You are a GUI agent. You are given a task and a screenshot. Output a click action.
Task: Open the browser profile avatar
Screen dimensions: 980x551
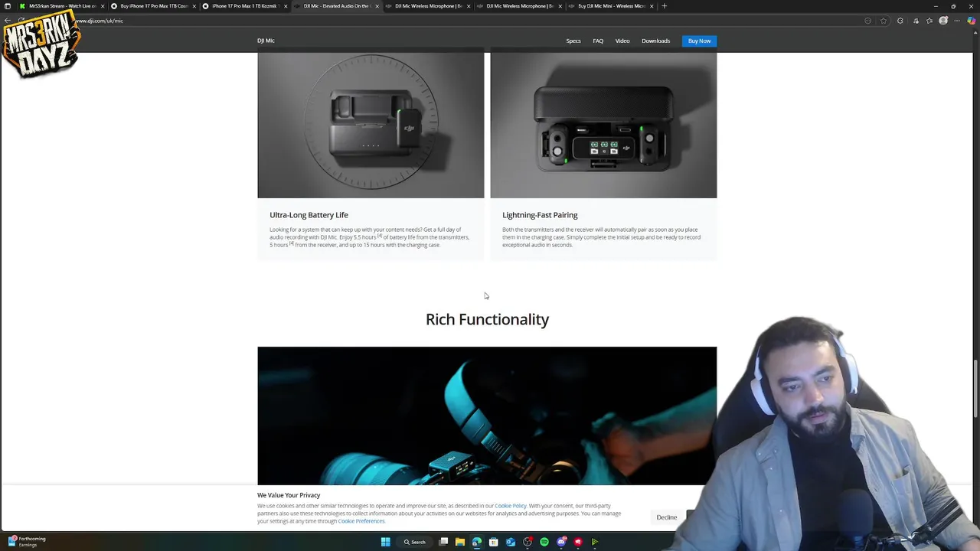943,21
